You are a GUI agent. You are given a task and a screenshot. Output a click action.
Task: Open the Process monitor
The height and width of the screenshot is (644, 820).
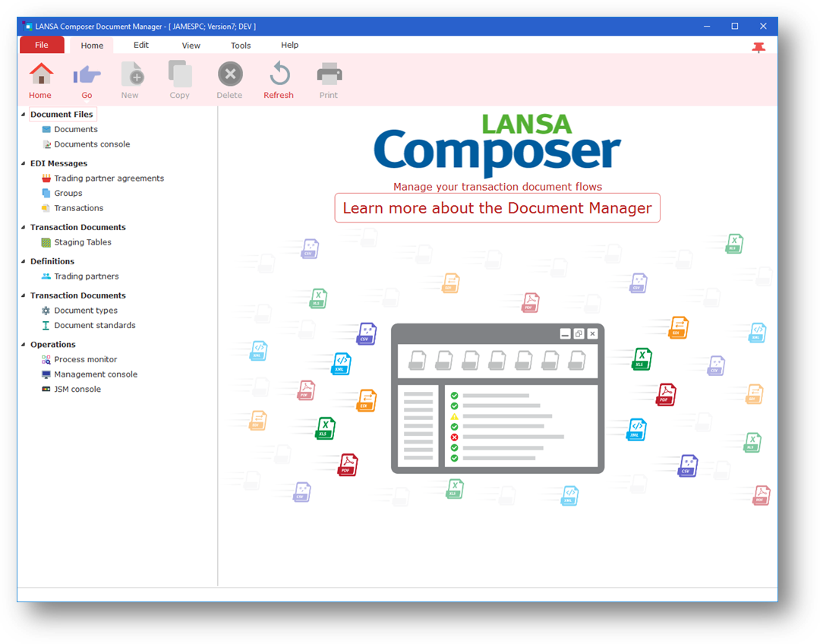click(85, 359)
